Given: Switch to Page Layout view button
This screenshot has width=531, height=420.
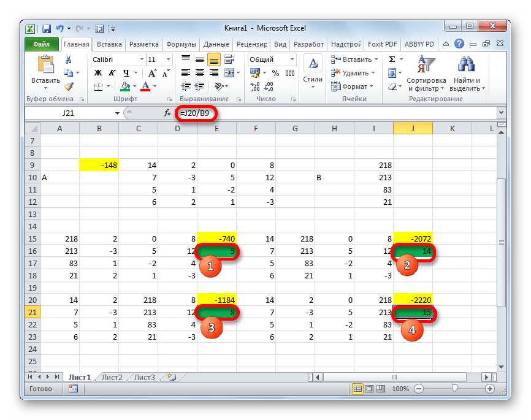Looking at the screenshot, I should coord(369,389).
